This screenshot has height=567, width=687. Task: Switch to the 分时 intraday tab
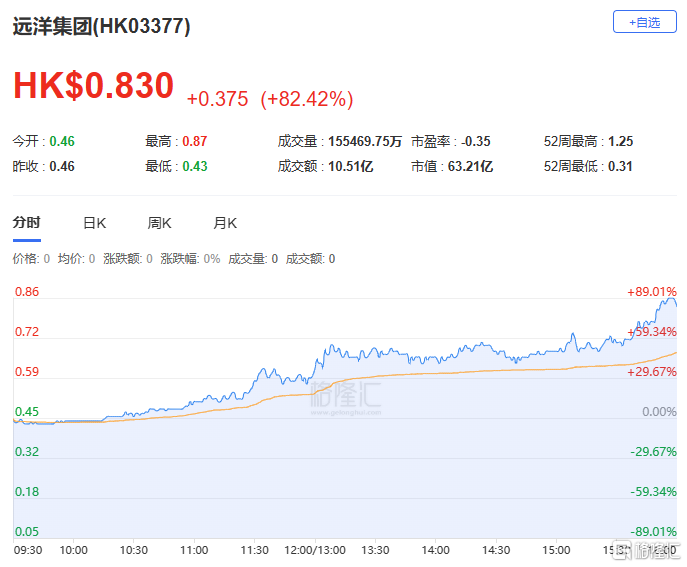coord(27,223)
